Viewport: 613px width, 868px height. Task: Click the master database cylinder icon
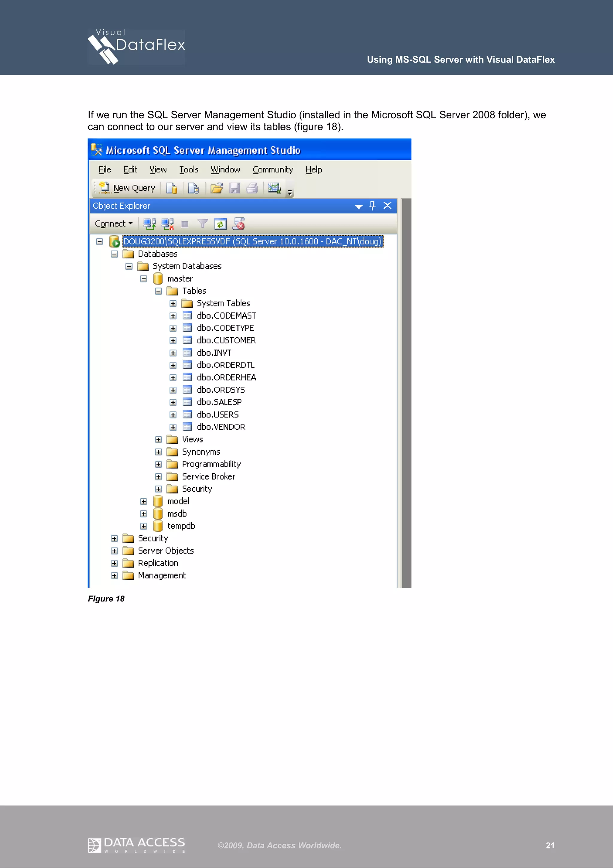158,279
